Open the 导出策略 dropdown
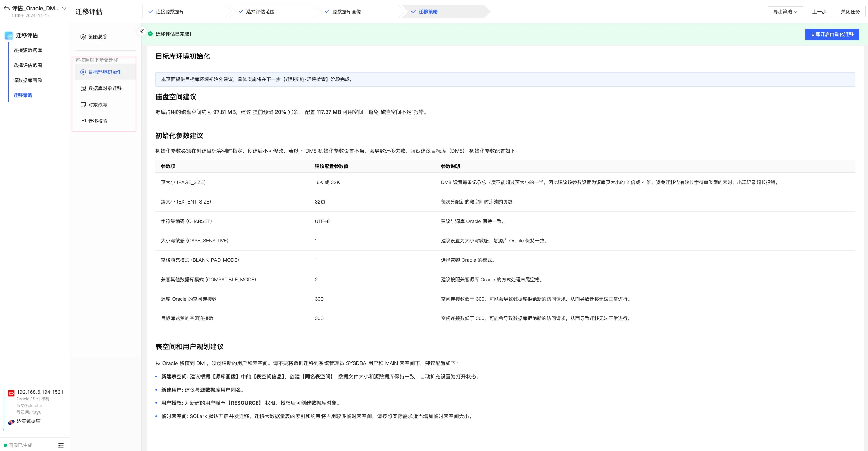868x451 pixels. point(785,12)
